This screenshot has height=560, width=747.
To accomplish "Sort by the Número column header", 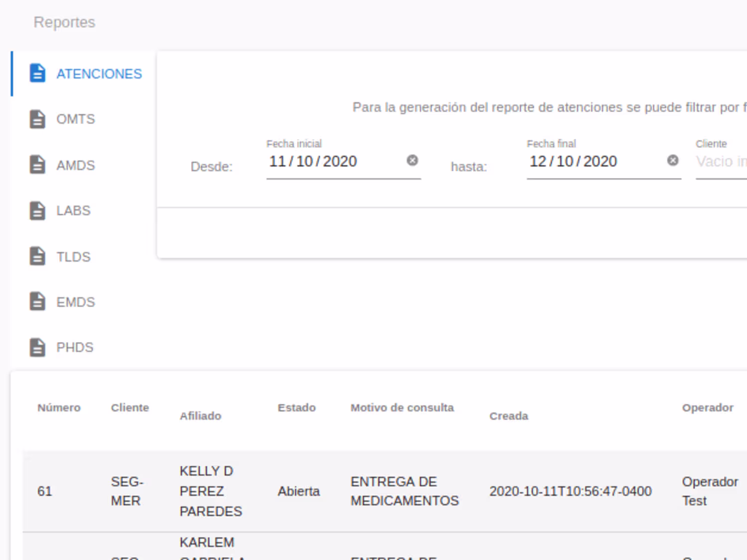I will [59, 408].
